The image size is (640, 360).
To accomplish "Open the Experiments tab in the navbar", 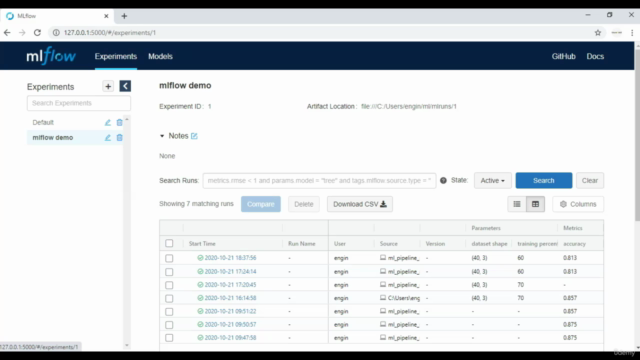I will pyautogui.click(x=116, y=56).
